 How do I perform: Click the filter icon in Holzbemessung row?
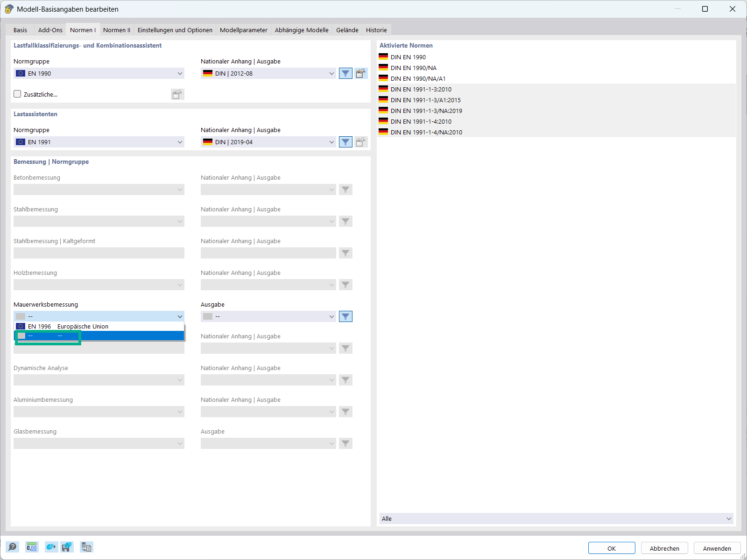345,285
